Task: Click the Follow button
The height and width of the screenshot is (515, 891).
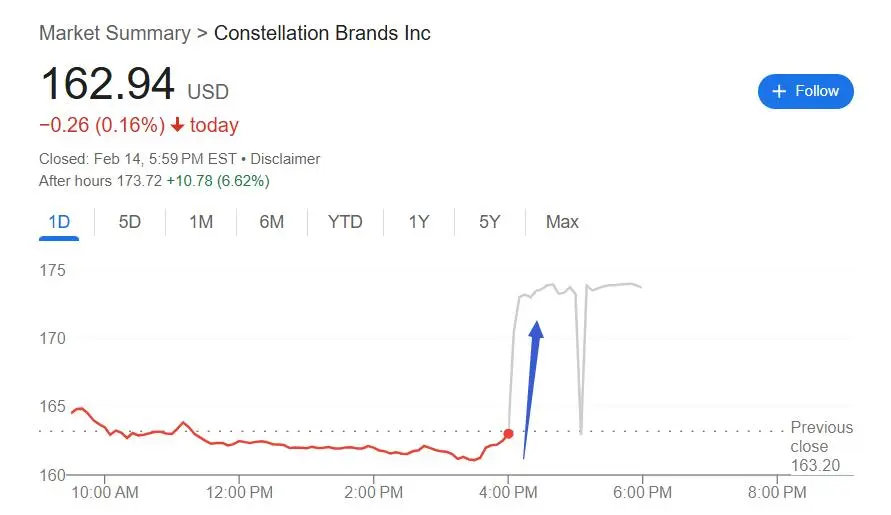Action: click(805, 91)
